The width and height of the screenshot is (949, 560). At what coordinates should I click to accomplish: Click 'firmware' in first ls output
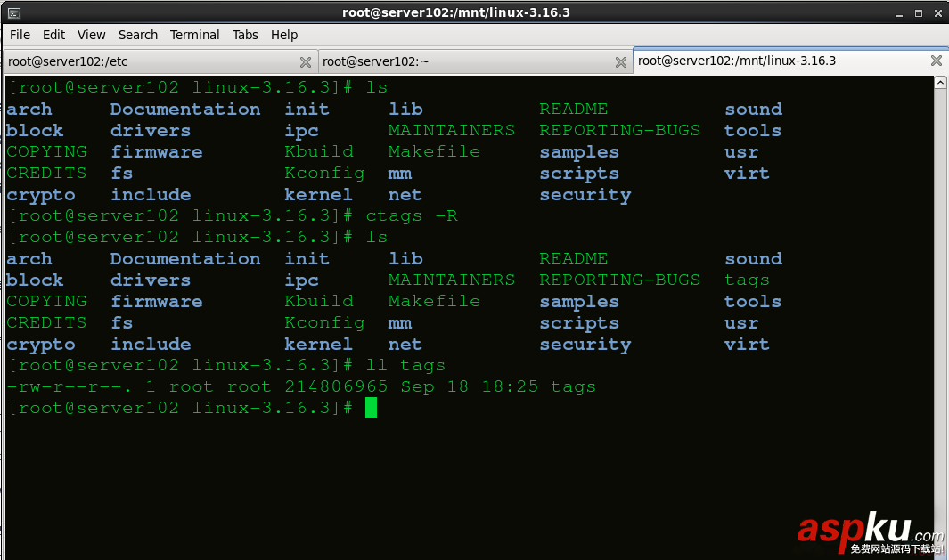156,151
